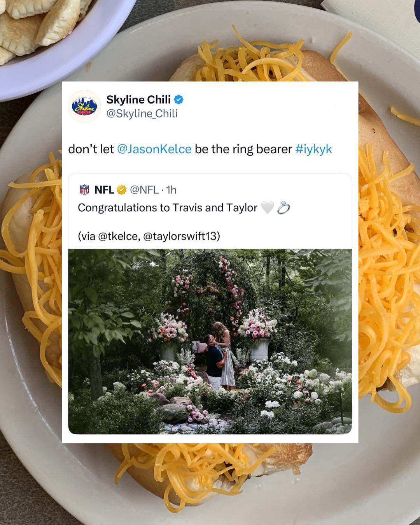Open the Skyline Chili profile avatar
This screenshot has height=525, width=420.
coord(84,106)
